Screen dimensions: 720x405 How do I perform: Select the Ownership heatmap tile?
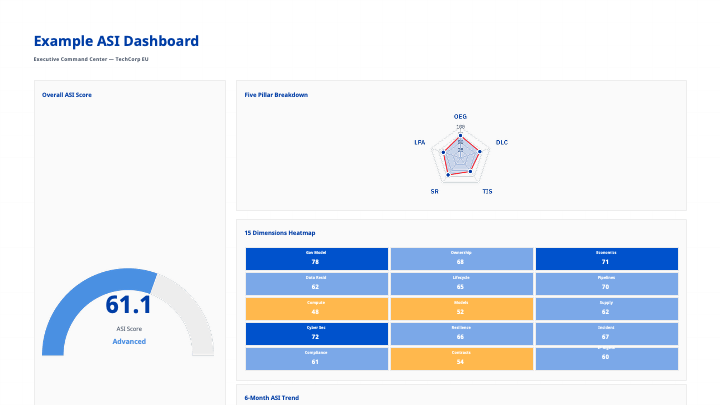click(x=461, y=259)
